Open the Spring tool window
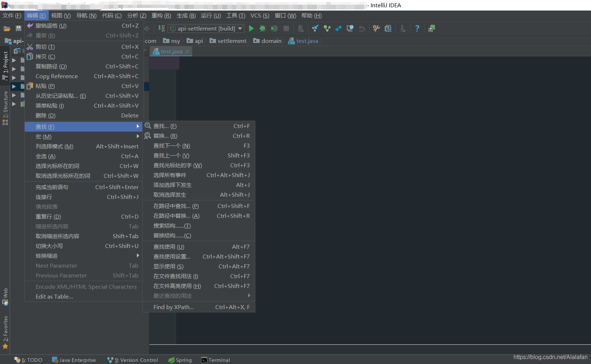The height and width of the screenshot is (364, 591). (180, 360)
